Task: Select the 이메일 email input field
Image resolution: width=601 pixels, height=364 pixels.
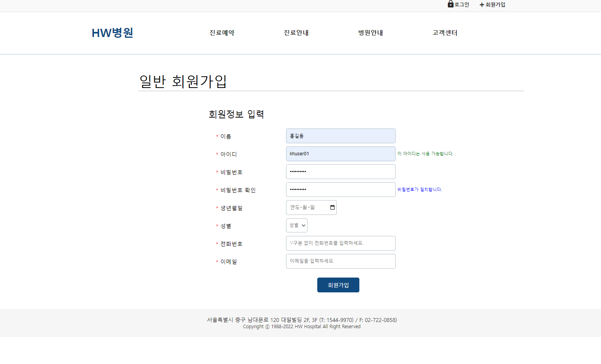Action: 340,261
